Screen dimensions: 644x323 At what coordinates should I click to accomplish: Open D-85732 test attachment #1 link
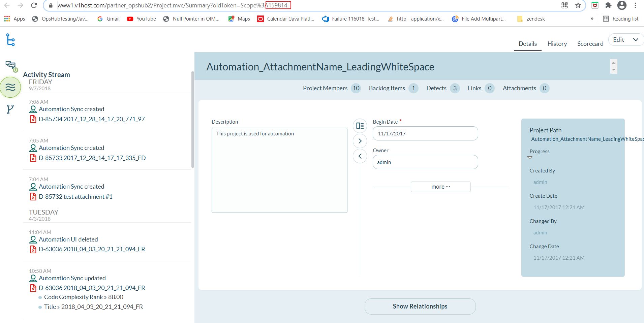coord(75,197)
